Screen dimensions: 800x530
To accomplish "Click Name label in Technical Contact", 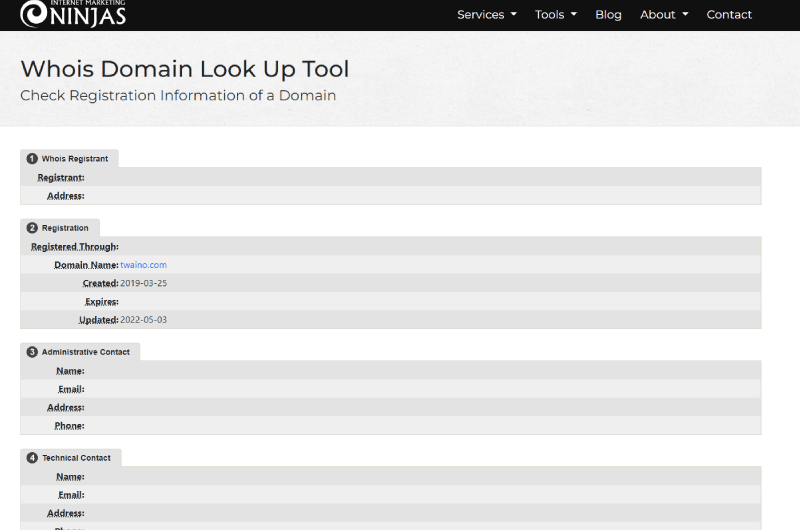I will (70, 476).
